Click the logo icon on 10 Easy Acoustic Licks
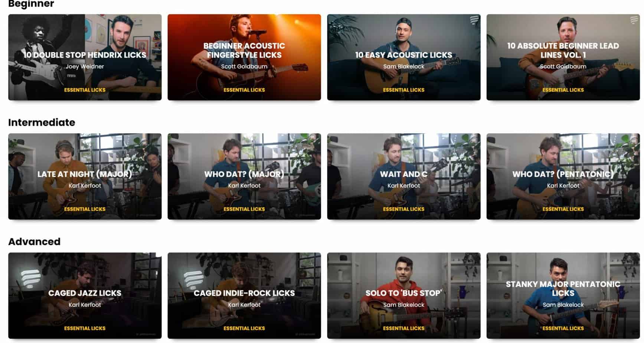 click(x=474, y=20)
